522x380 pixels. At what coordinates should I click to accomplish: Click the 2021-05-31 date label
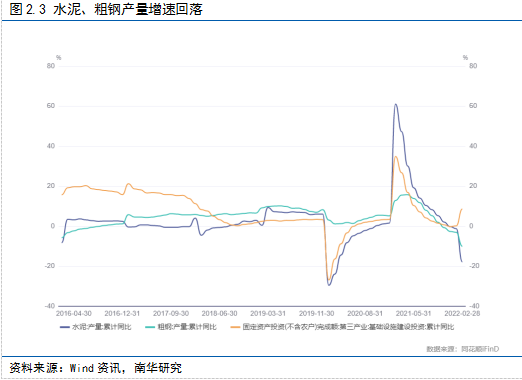413,314
